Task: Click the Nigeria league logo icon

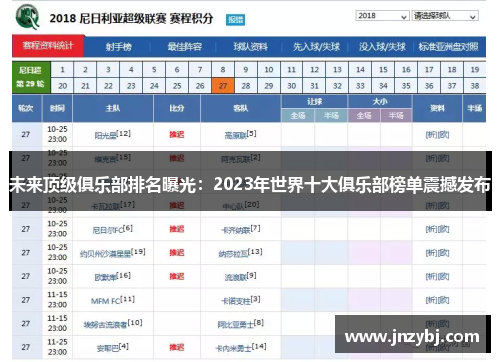Action: [x=27, y=17]
